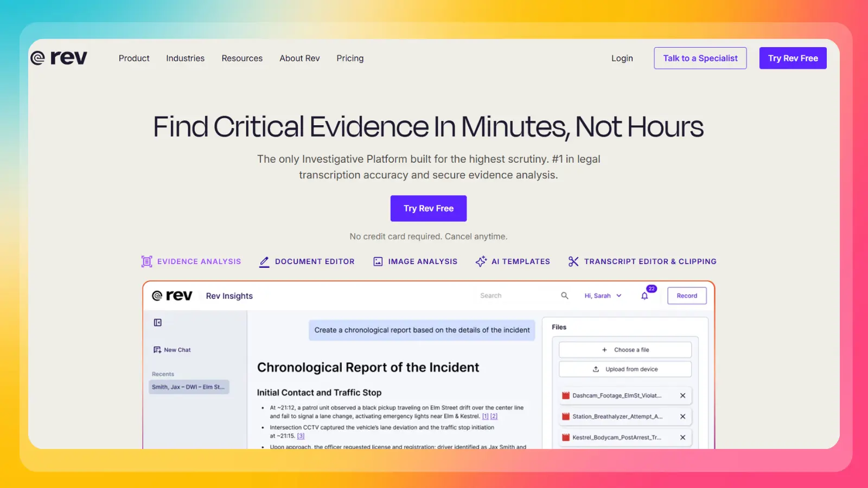Image resolution: width=868 pixels, height=488 pixels.
Task: Start a New Chat
Action: click(x=172, y=350)
